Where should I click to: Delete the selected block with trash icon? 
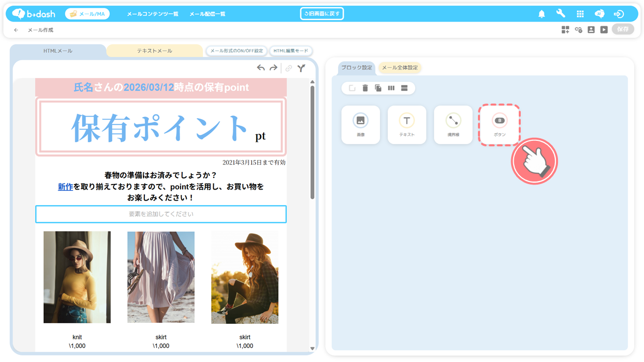(365, 88)
